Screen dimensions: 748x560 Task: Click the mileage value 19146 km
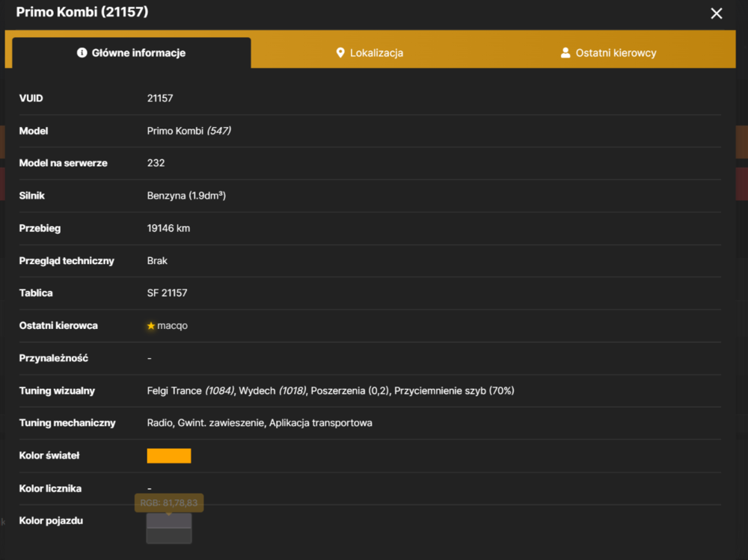pos(168,229)
